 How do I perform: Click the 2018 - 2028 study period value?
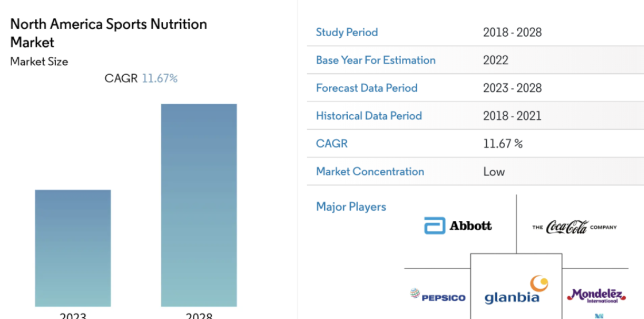point(512,32)
